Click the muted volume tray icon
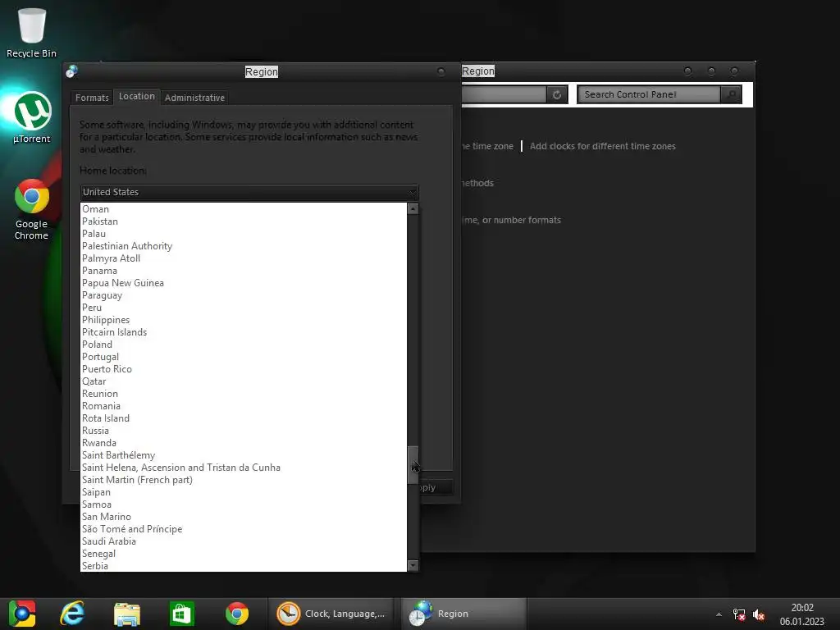840x630 pixels. tap(759, 614)
